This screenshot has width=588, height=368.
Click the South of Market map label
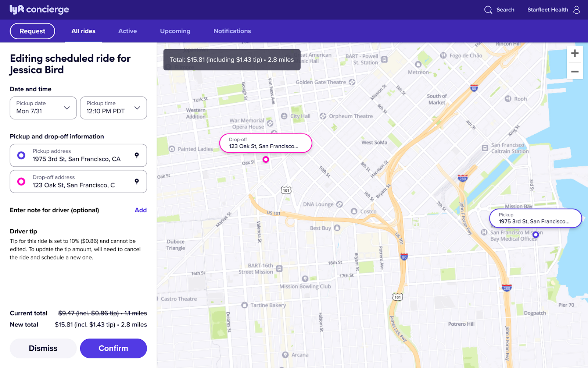click(x=437, y=99)
